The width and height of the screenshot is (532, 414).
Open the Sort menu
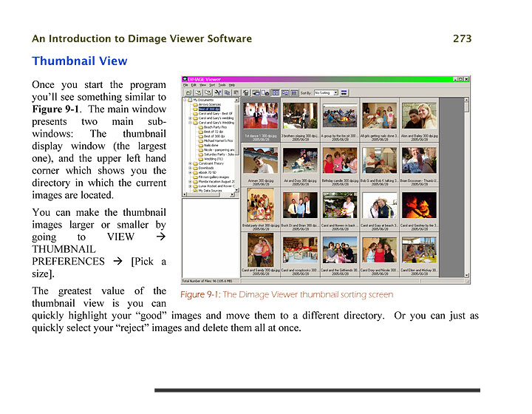(212, 85)
